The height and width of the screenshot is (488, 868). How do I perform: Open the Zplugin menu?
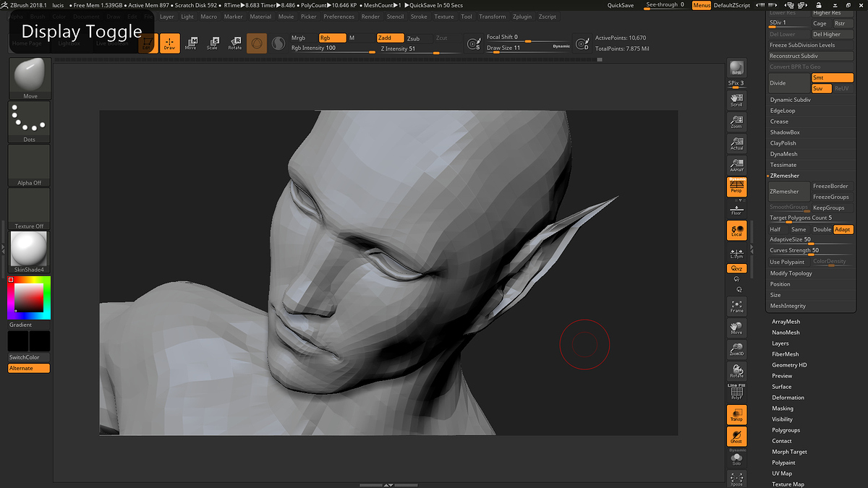coord(522,17)
